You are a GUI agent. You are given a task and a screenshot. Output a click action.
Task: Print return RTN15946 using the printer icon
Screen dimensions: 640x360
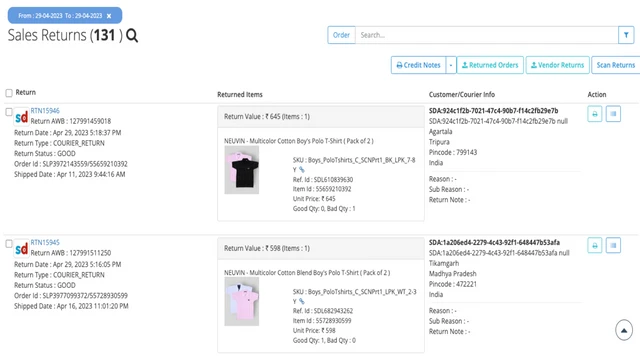point(595,114)
